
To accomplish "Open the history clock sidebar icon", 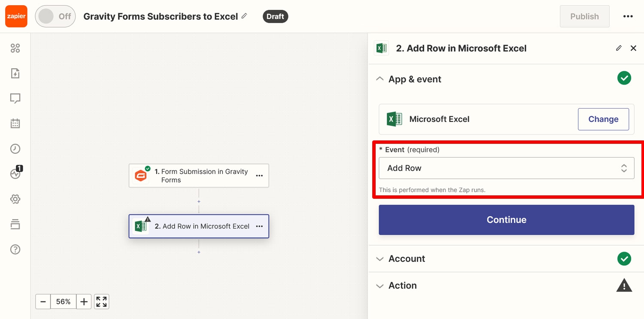I will [x=15, y=149].
